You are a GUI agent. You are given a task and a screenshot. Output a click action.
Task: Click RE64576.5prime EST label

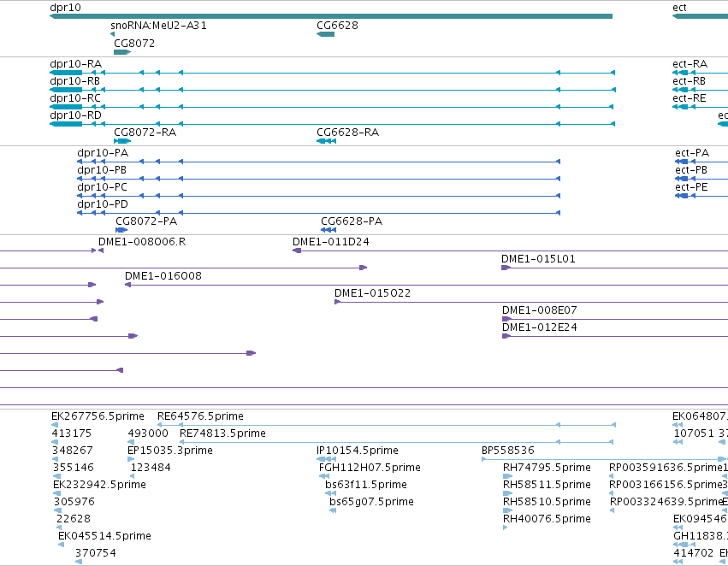pos(200,416)
